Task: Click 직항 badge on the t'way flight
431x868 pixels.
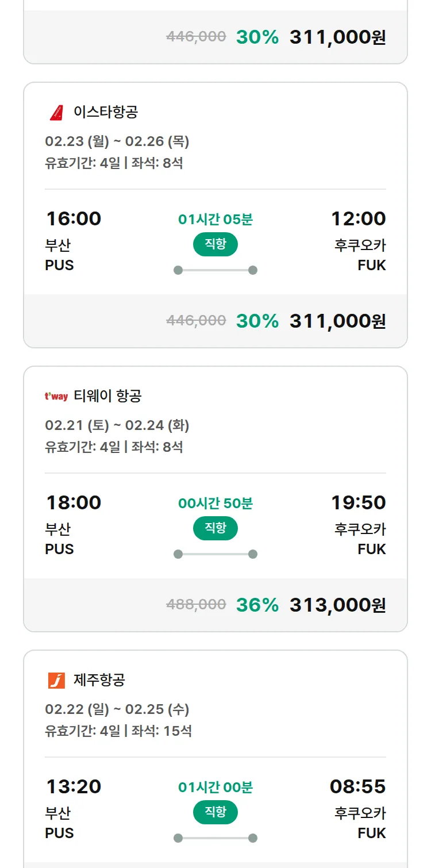Action: click(215, 528)
